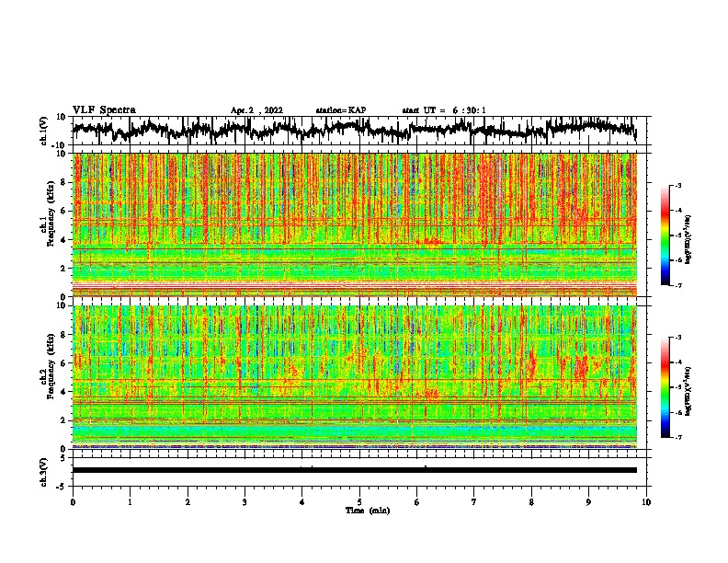Click time axis tick label "5"

pos(359,502)
